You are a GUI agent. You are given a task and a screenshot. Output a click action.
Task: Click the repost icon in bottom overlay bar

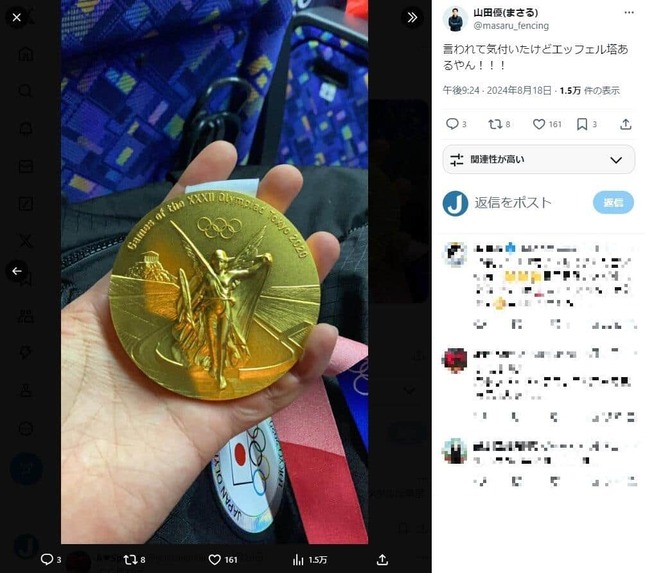point(131,559)
